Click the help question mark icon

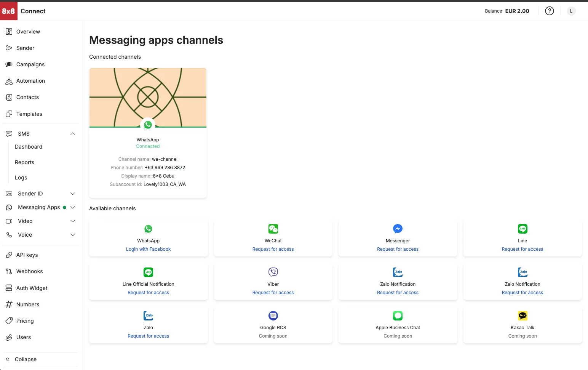pos(550,11)
